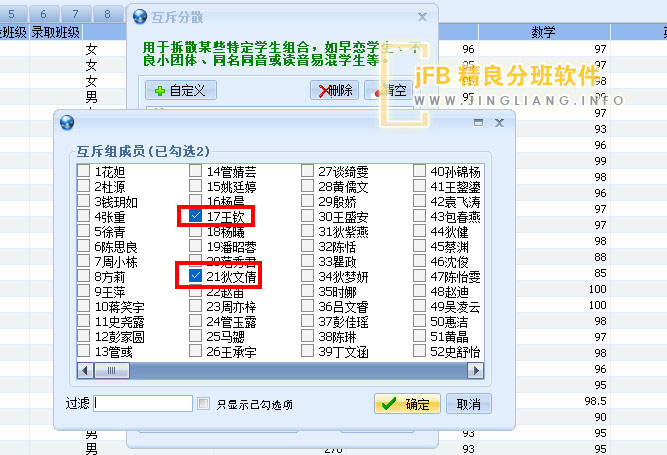Select the 6陈思良 checkbox
The height and width of the screenshot is (455, 667).
[x=83, y=246]
